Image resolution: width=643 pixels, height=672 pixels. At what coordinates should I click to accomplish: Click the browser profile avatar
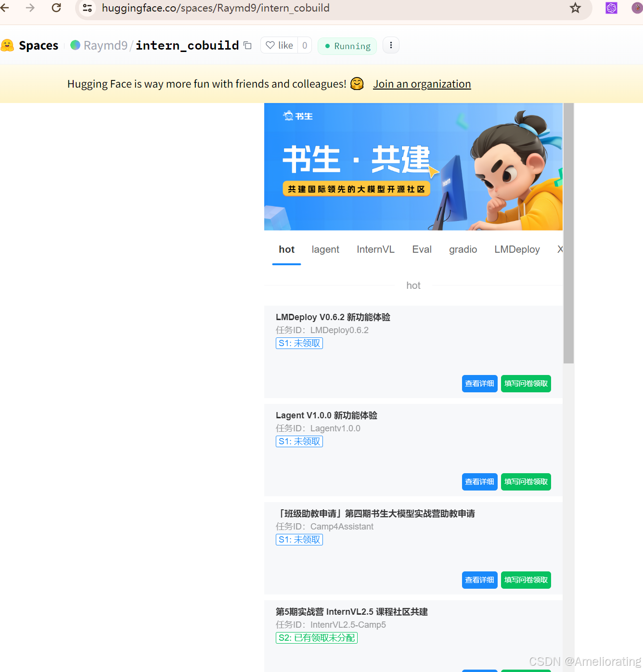click(x=637, y=8)
